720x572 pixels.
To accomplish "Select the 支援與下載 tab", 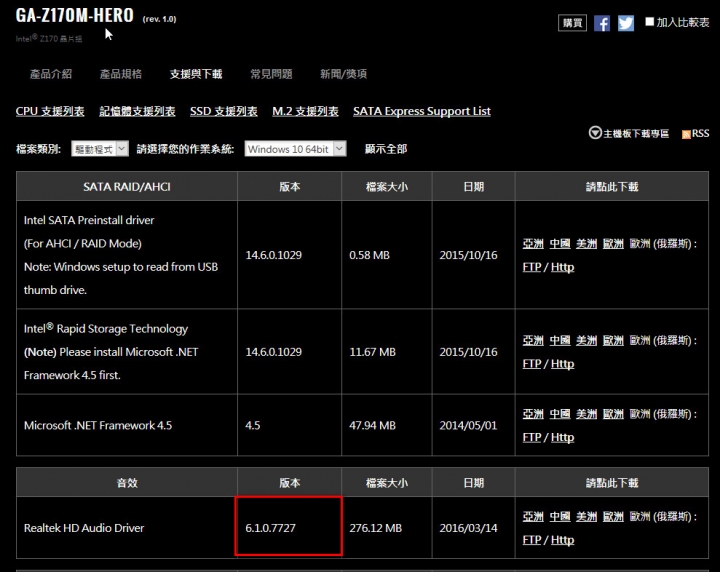I will point(196,74).
